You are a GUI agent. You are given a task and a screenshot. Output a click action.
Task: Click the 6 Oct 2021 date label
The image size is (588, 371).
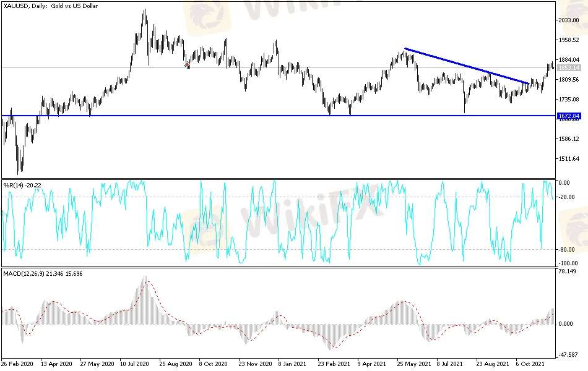coord(530,364)
